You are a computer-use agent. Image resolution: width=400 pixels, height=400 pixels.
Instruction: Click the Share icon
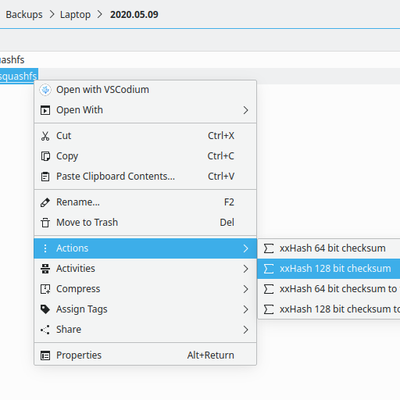click(45, 330)
